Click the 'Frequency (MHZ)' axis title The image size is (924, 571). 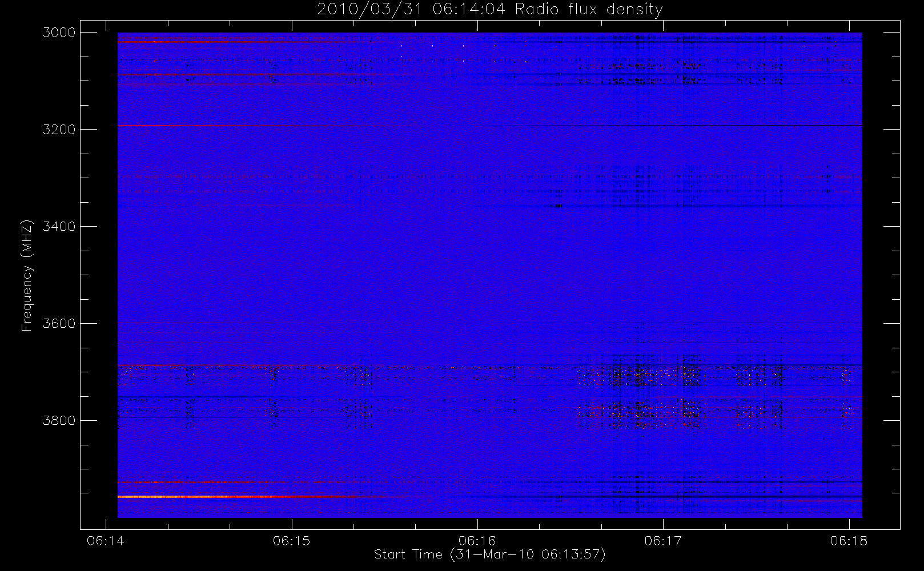[x=27, y=275]
